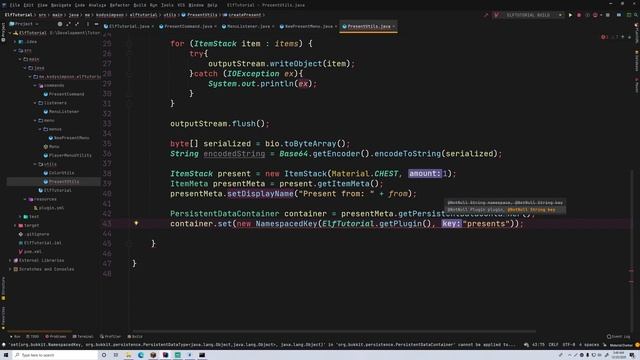Expand the External Libraries node

point(10,260)
